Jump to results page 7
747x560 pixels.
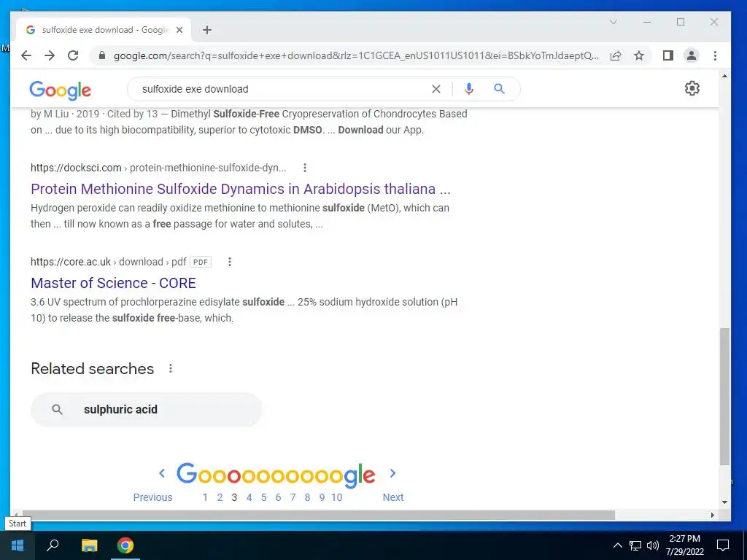293,497
